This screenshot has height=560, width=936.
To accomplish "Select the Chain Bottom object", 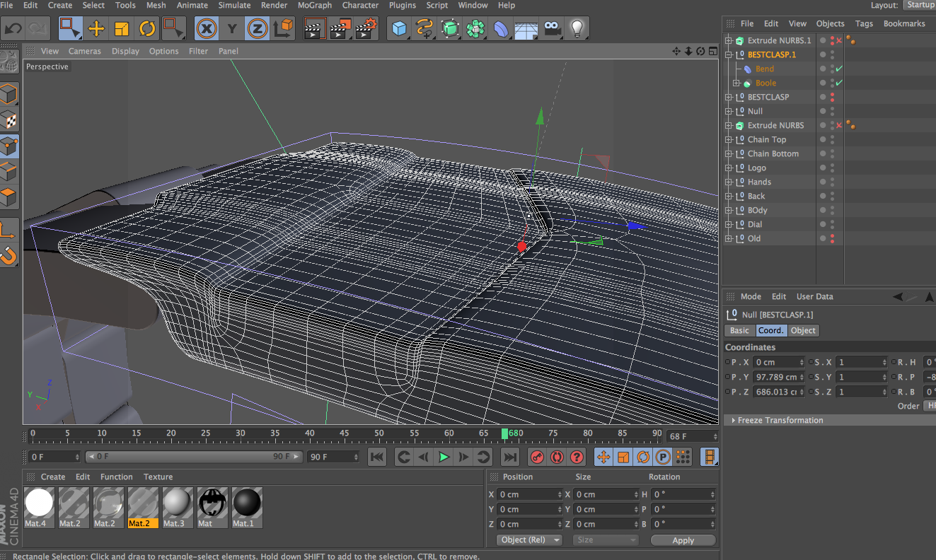I will 773,153.
